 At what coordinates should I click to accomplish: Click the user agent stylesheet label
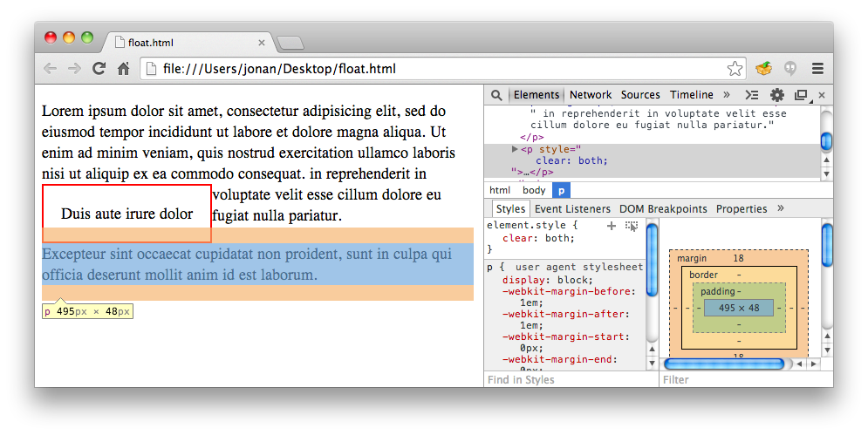tap(579, 267)
